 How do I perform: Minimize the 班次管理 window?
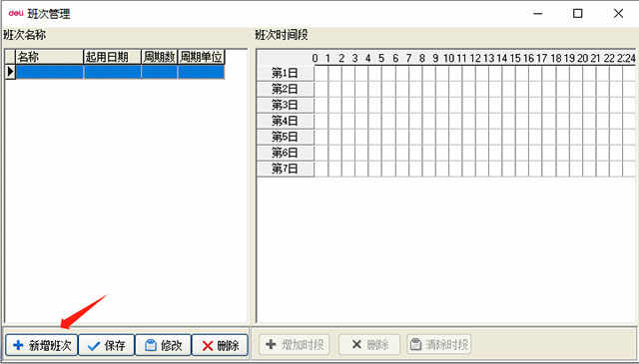(538, 13)
